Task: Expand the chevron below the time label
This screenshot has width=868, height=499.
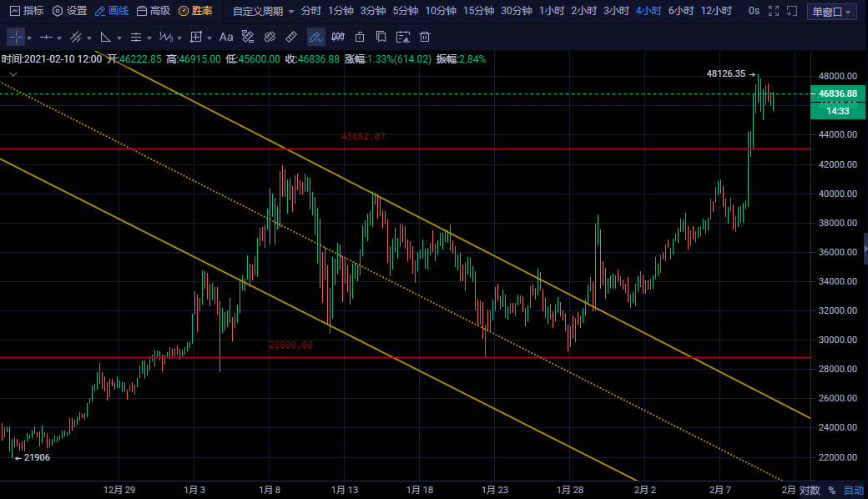Action: coord(12,73)
